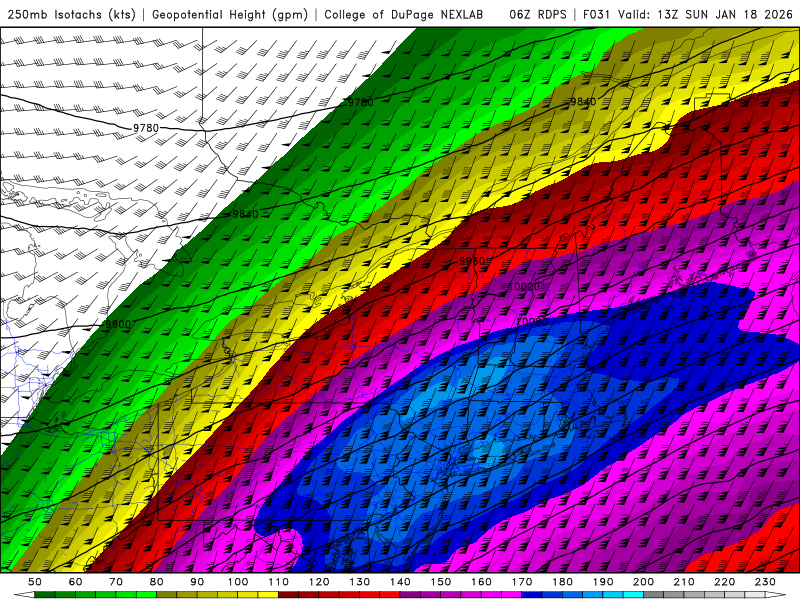The width and height of the screenshot is (800, 600).
Task: Click the 130 value on the color scale
Action: (360, 582)
